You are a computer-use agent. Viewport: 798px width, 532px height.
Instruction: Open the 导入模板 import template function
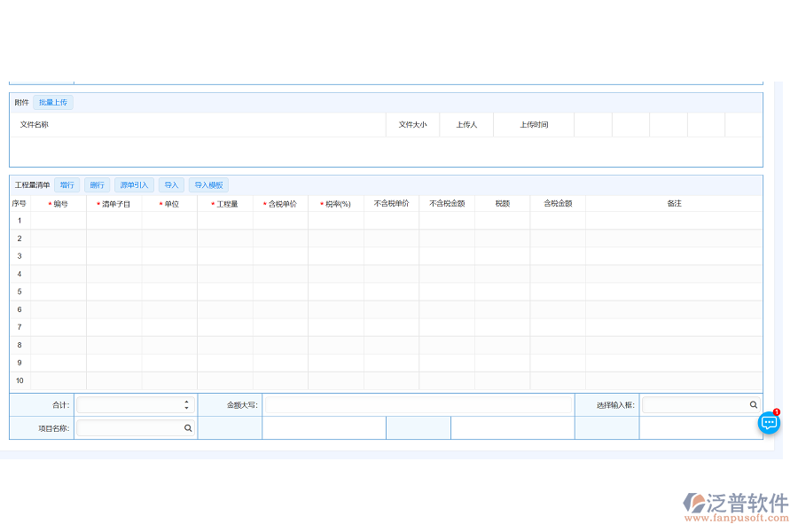pyautogui.click(x=210, y=184)
